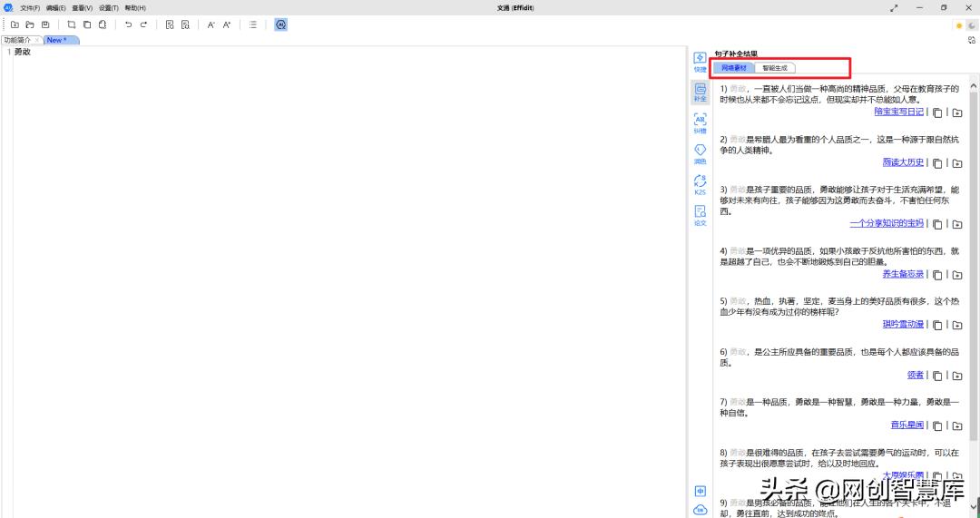Toggle the AI assistant toolbar button
Viewport: 980px width, 518px height.
280,25
